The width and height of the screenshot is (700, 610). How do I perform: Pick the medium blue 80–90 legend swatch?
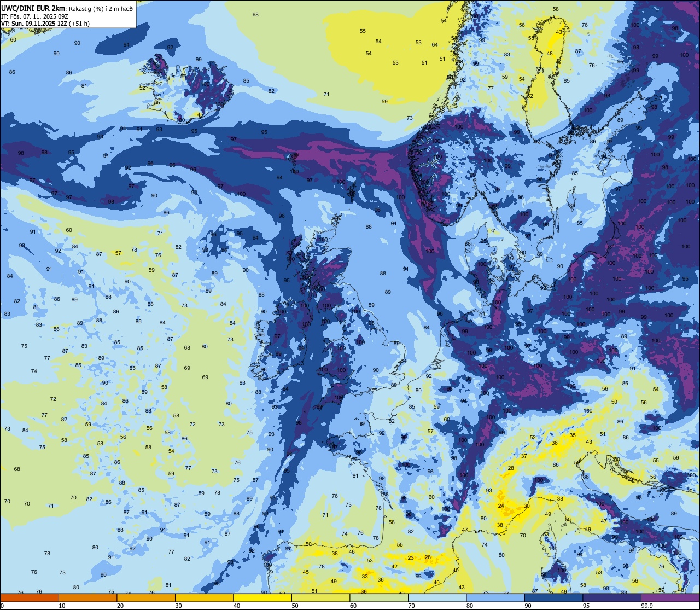pos(495,597)
